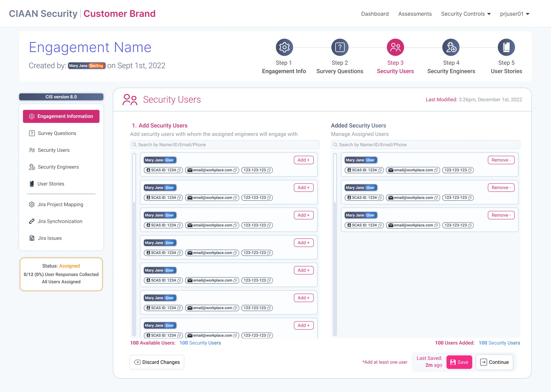551x392 pixels.
Task: Click Discard Changes button
Action: click(x=157, y=362)
